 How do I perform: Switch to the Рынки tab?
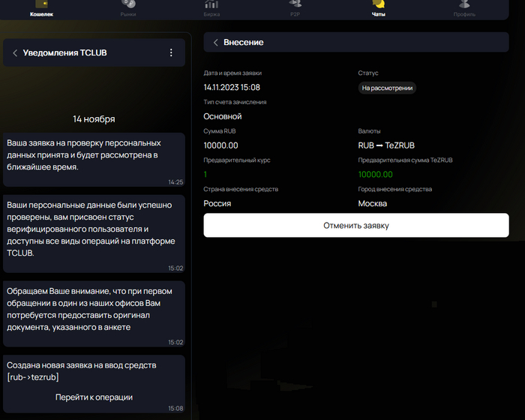pyautogui.click(x=128, y=9)
